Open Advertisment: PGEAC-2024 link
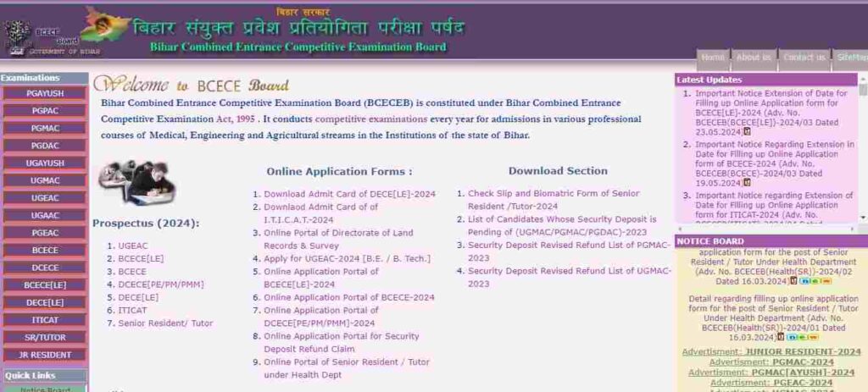 coord(771,383)
